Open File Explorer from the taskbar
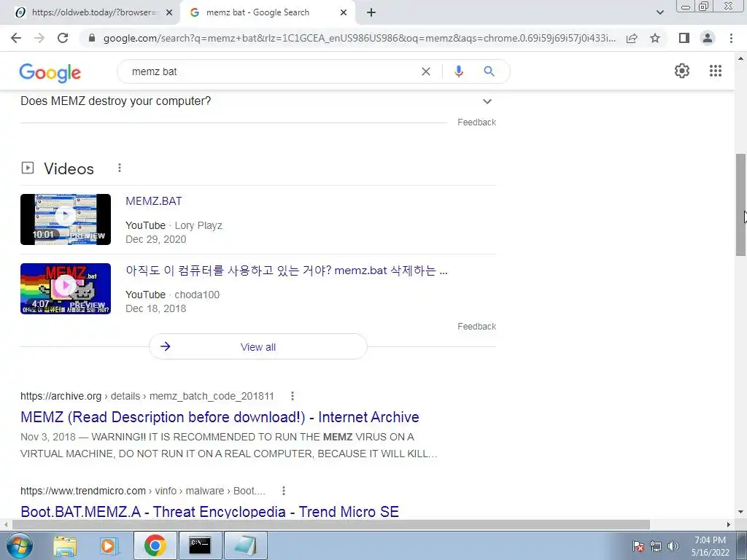 (65, 545)
